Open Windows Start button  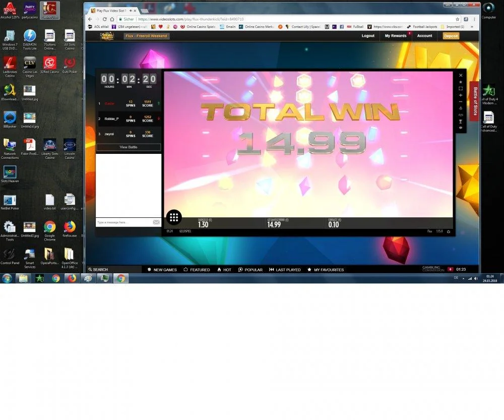(7, 278)
